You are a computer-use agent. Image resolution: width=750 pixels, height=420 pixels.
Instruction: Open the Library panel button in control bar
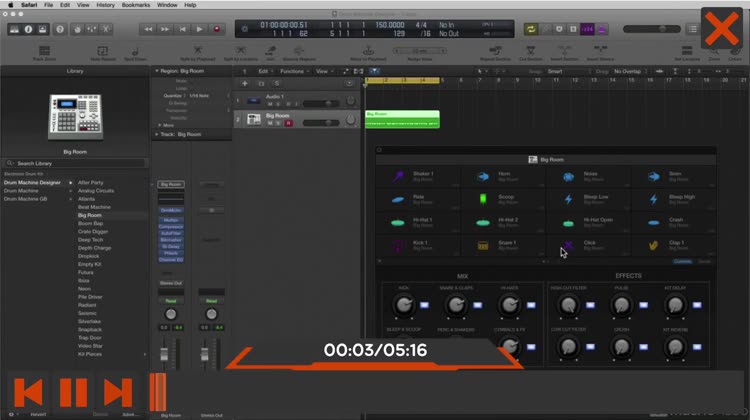(14, 29)
